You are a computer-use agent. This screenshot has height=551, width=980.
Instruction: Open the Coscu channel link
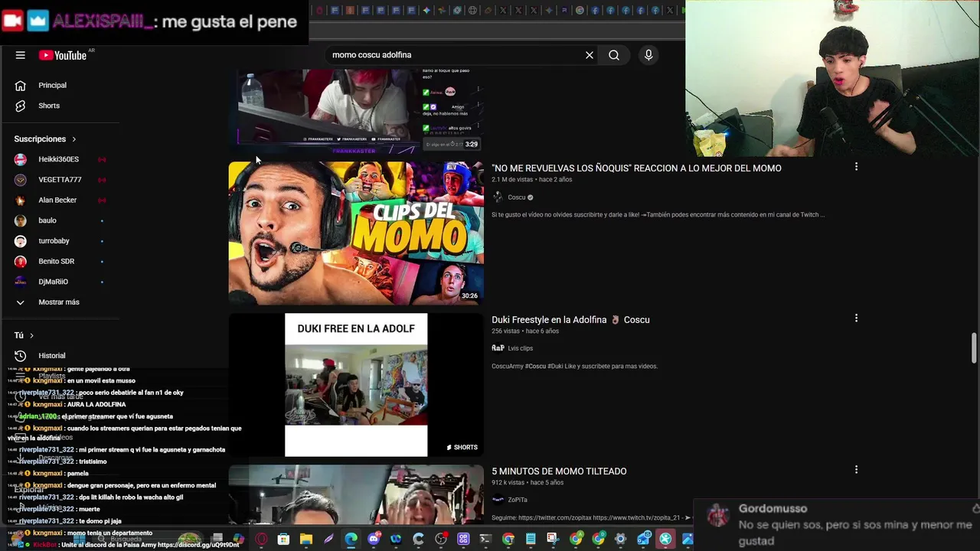point(517,197)
